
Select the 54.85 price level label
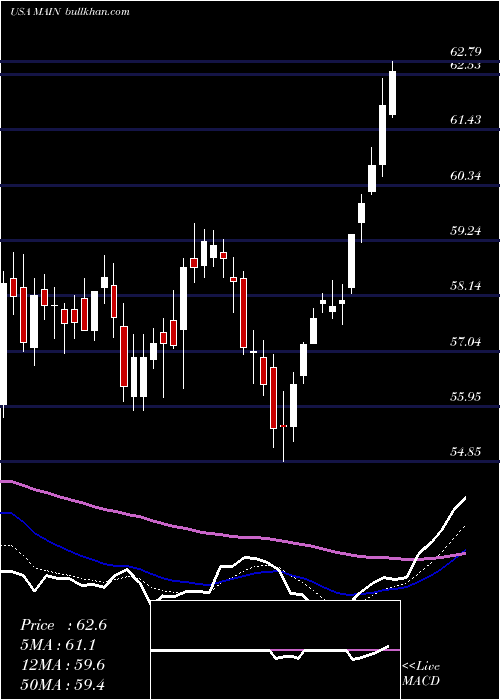pyautogui.click(x=466, y=452)
